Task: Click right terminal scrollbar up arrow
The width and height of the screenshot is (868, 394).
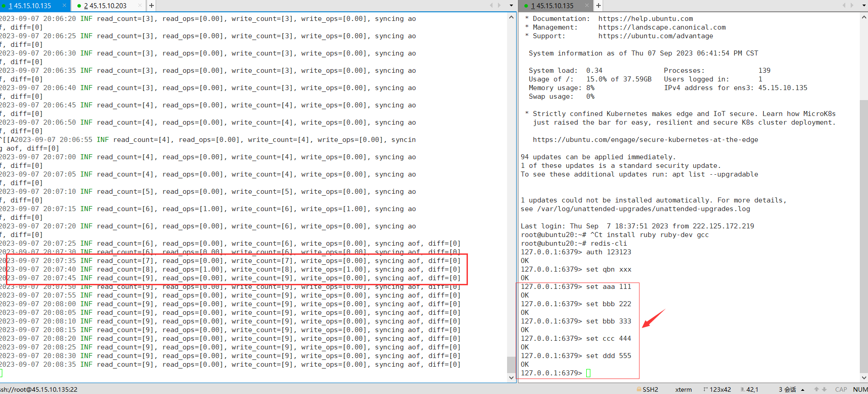Action: click(864, 17)
